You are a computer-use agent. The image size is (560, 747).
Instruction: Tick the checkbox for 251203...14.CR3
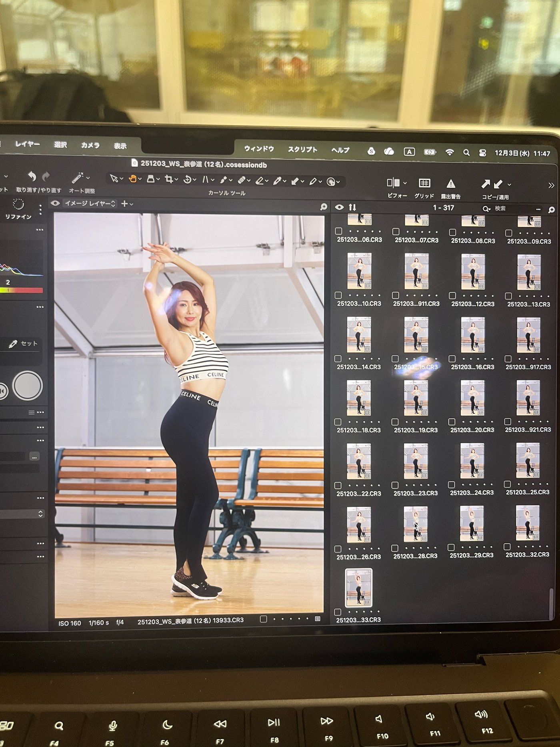coord(338,359)
